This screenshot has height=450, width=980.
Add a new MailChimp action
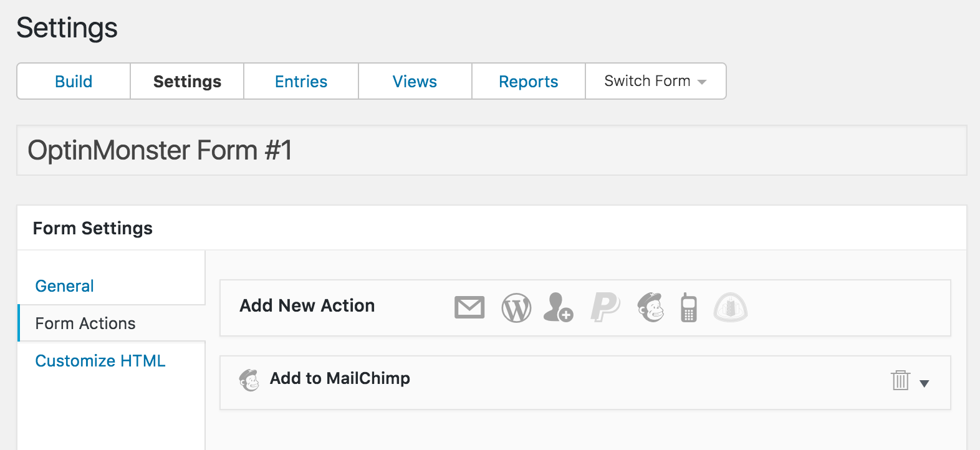[x=651, y=307]
